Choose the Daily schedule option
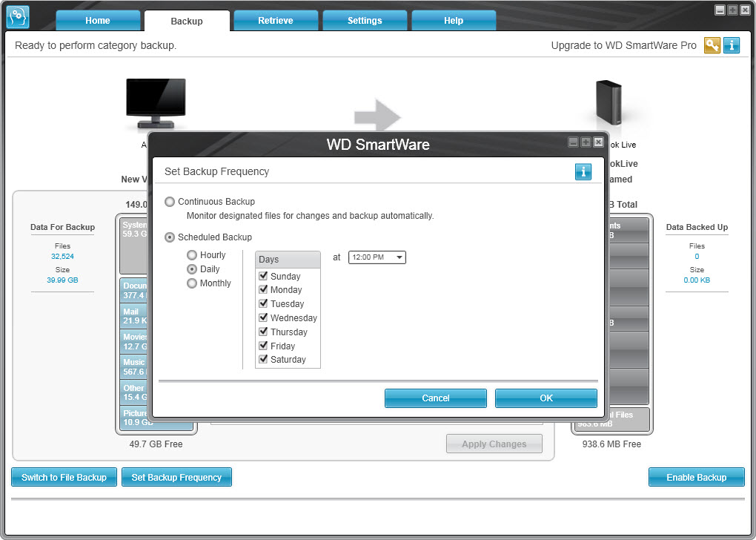 click(192, 269)
